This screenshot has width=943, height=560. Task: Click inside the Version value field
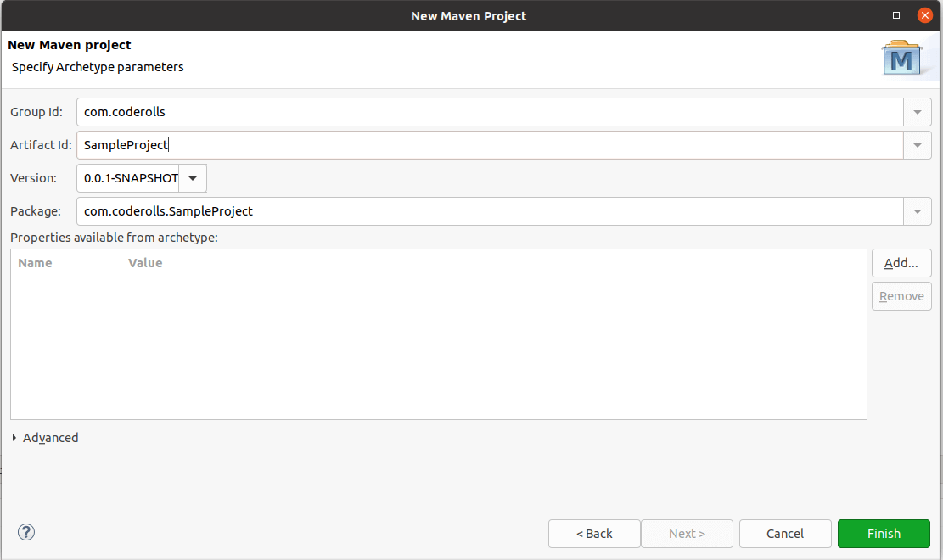coord(127,178)
